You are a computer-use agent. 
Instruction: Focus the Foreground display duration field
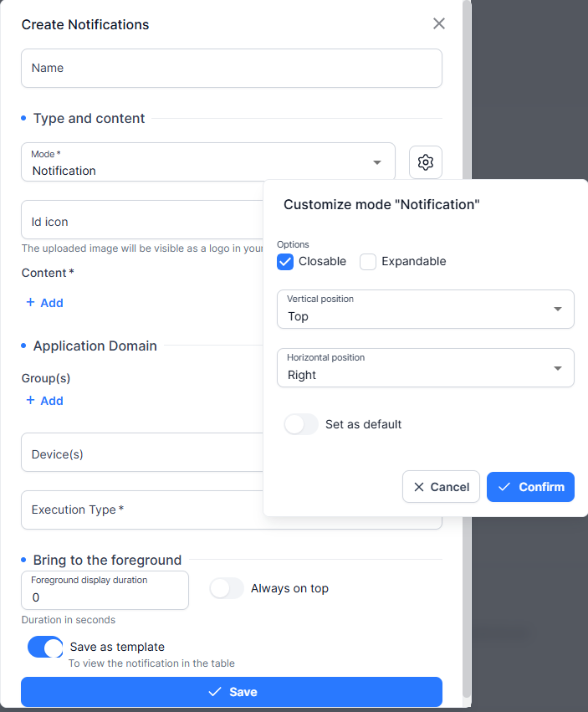point(105,590)
